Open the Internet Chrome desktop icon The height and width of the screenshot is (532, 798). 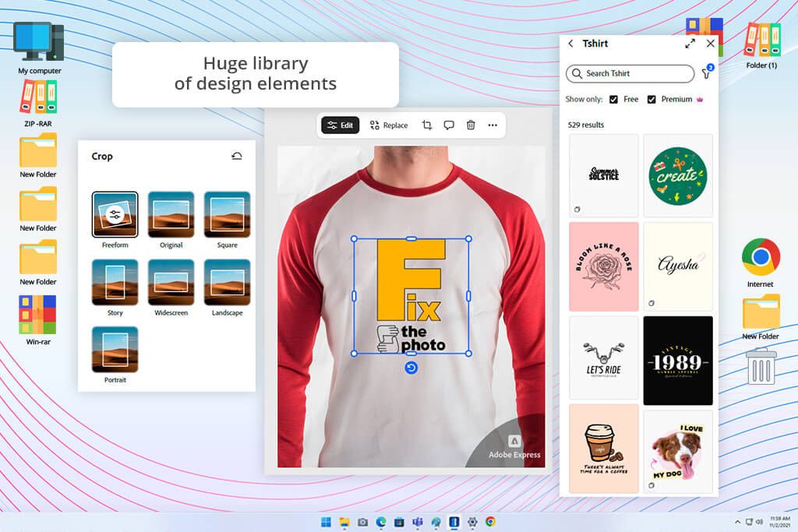coord(761,262)
